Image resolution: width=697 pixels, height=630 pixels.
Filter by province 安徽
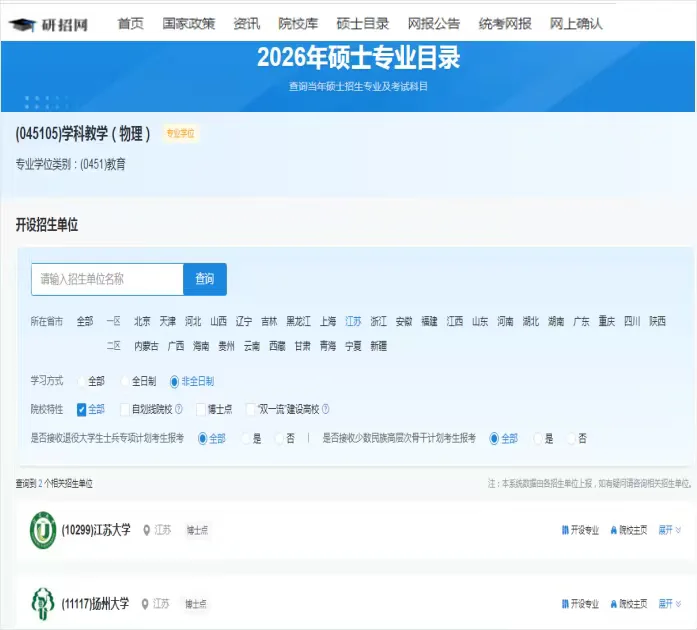(x=404, y=321)
